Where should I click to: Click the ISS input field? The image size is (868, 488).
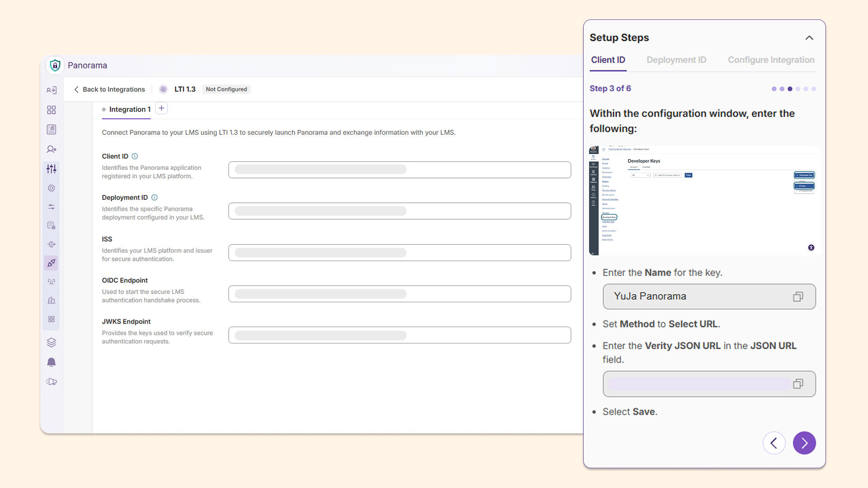[x=400, y=253]
